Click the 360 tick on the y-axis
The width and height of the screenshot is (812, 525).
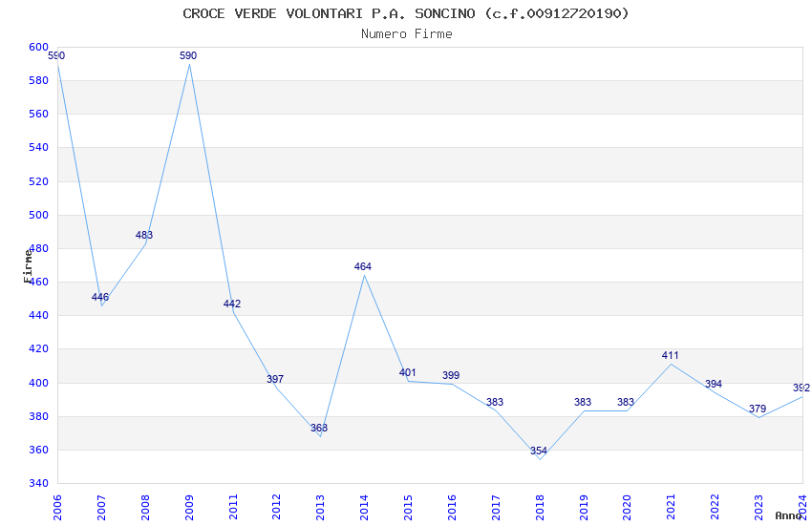(x=38, y=450)
